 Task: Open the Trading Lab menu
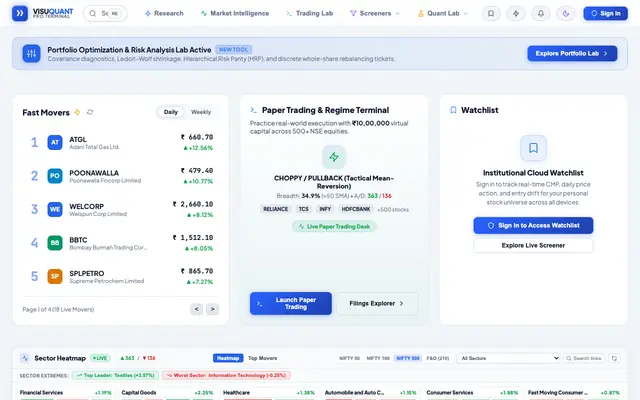coord(310,13)
